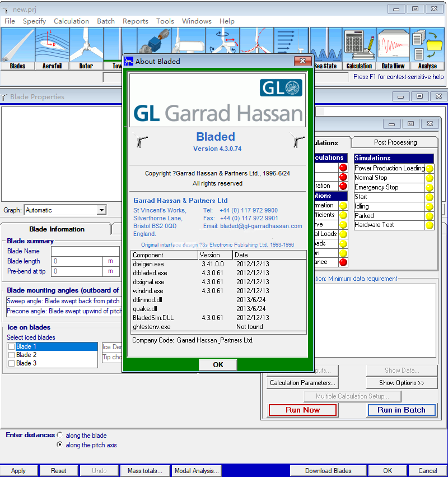This screenshot has height=477, width=448.
Task: Open the Data View icon
Action: (393, 48)
